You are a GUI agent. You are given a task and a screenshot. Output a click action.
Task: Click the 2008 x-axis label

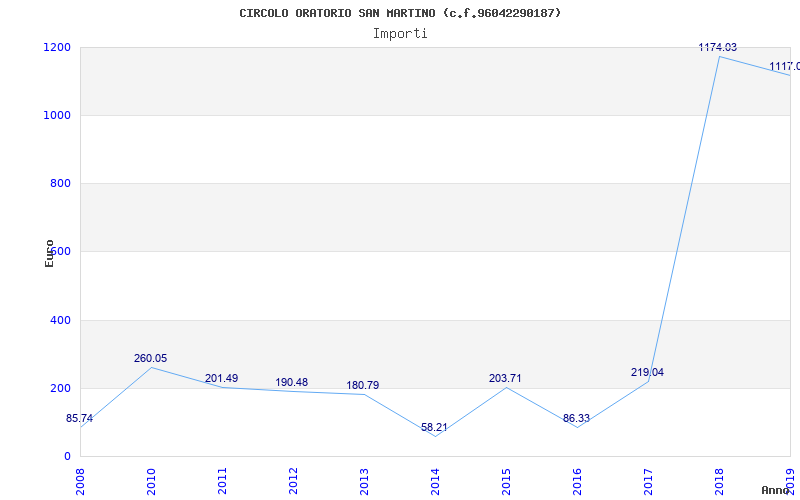tap(81, 481)
